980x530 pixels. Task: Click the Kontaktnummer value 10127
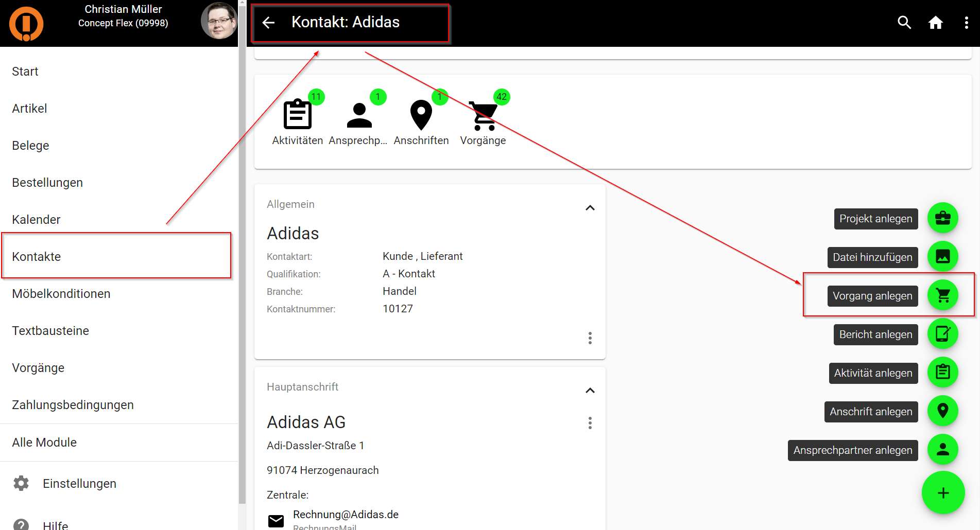coord(398,309)
